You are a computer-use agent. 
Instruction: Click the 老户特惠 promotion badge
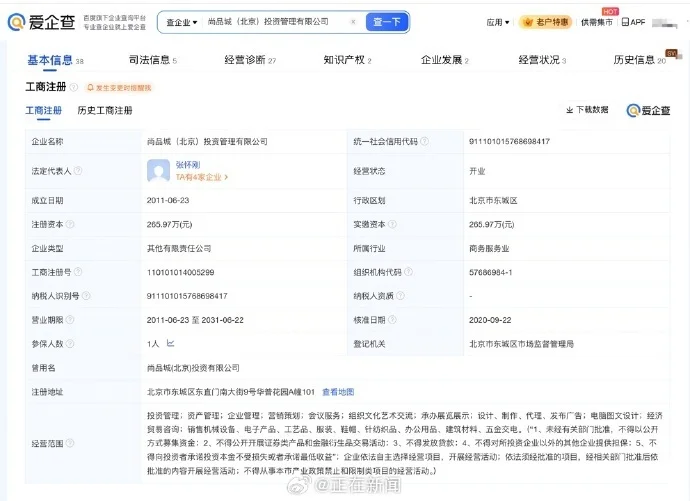pyautogui.click(x=546, y=22)
